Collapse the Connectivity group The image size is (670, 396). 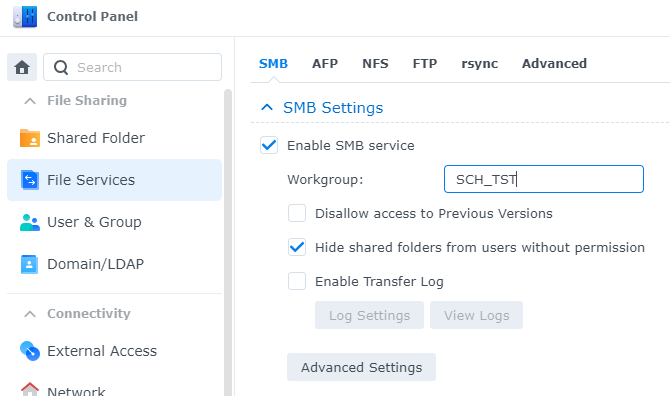(x=30, y=314)
